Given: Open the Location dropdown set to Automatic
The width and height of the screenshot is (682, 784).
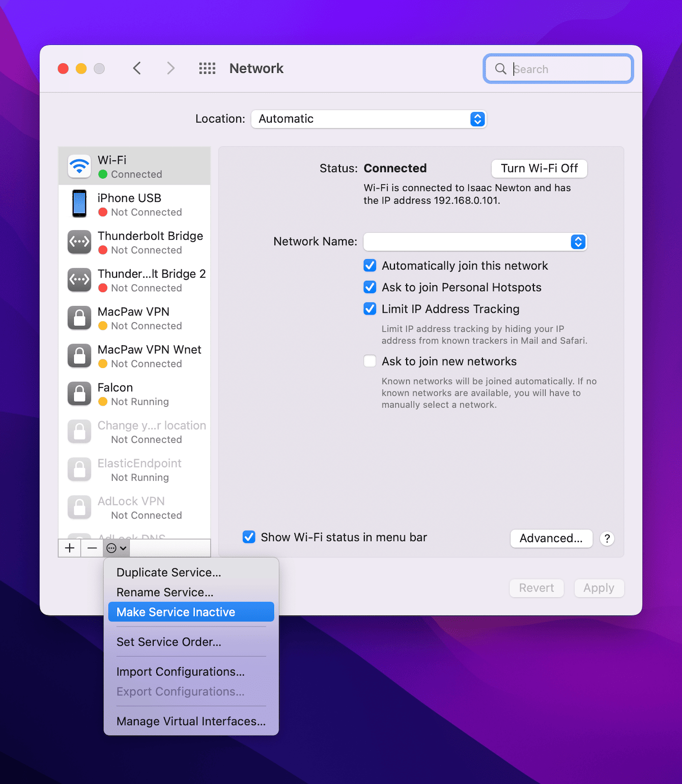Looking at the screenshot, I should [368, 119].
